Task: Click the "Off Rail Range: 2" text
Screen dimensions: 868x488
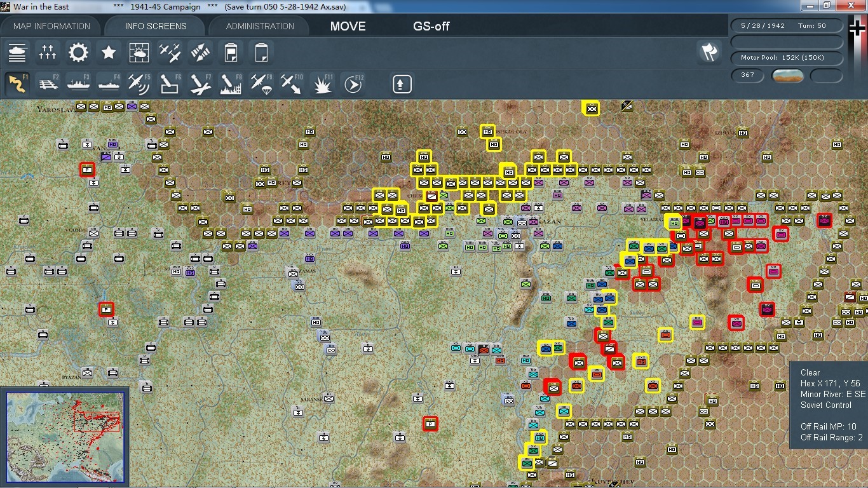Action: coord(832,438)
